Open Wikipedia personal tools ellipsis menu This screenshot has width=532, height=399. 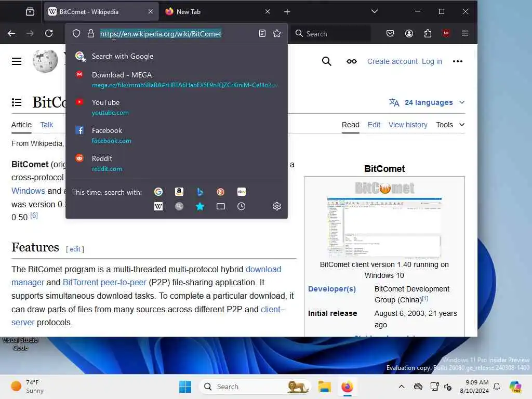[x=457, y=61]
